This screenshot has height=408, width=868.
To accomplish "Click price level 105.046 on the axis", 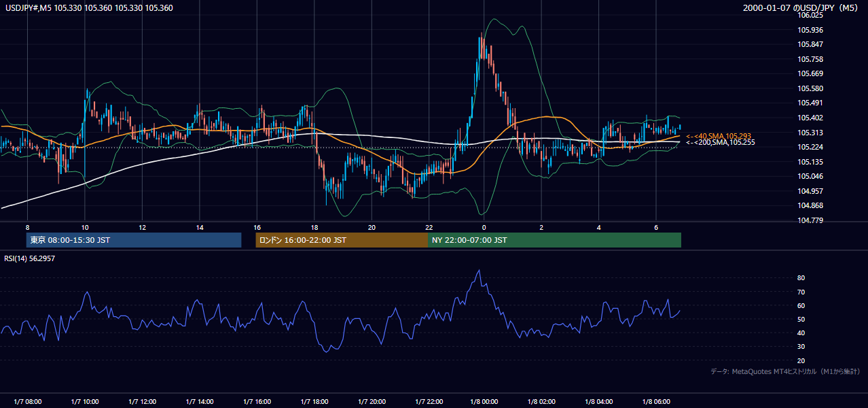I will [x=811, y=176].
